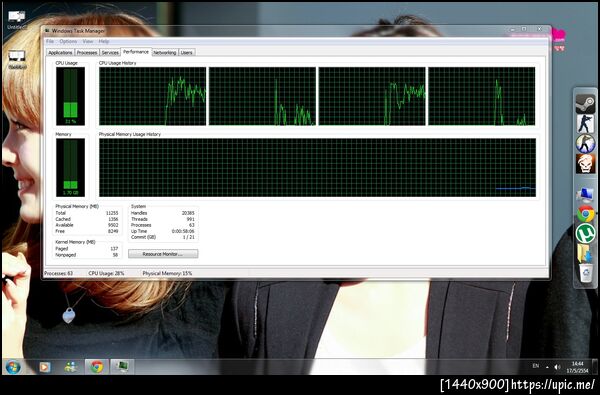Open the Options menu
Screen dimensions: 600x395
tap(68, 41)
